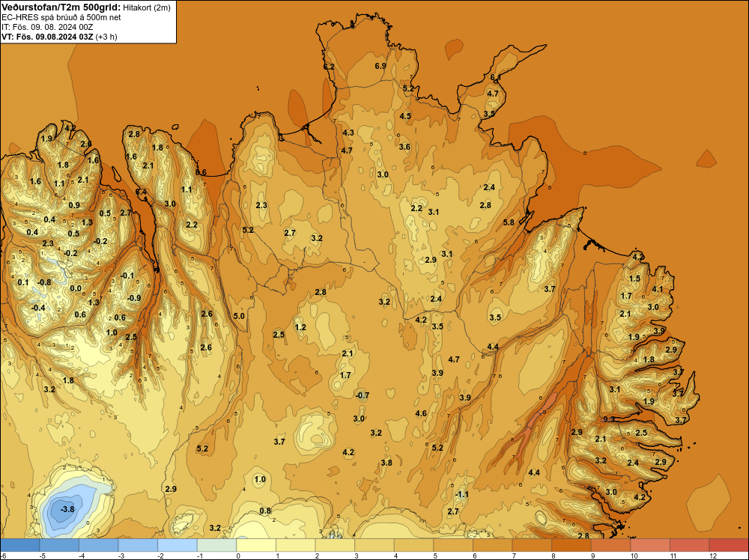
Task: Pick the legend swatch between 8 and 9
Action: [x=571, y=545]
